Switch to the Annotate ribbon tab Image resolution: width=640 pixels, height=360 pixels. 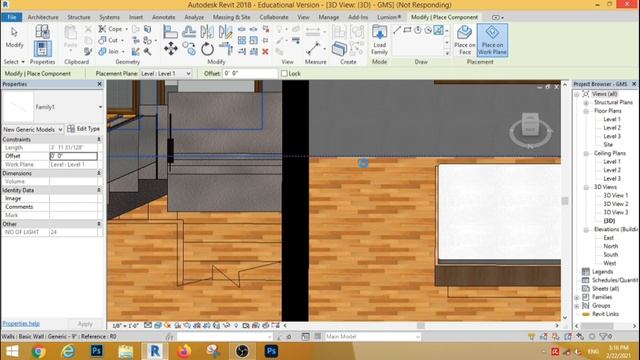click(163, 17)
